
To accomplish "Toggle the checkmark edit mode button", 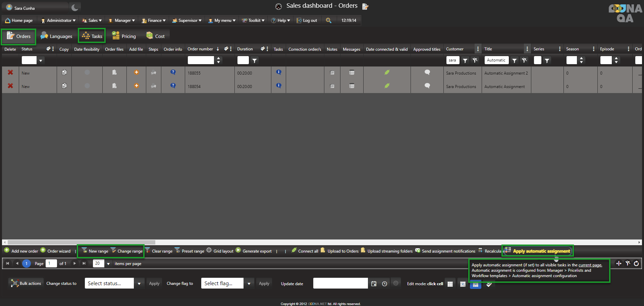I will [489, 284].
